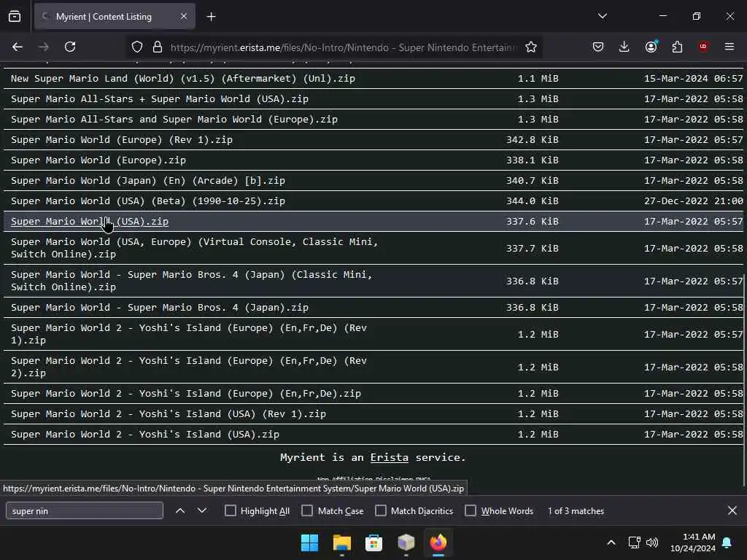Enable the Match Case checkbox
The height and width of the screenshot is (560, 747).
[307, 511]
